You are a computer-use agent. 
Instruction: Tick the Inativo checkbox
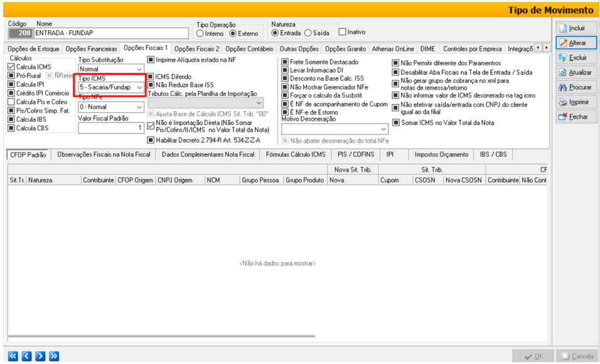[343, 32]
